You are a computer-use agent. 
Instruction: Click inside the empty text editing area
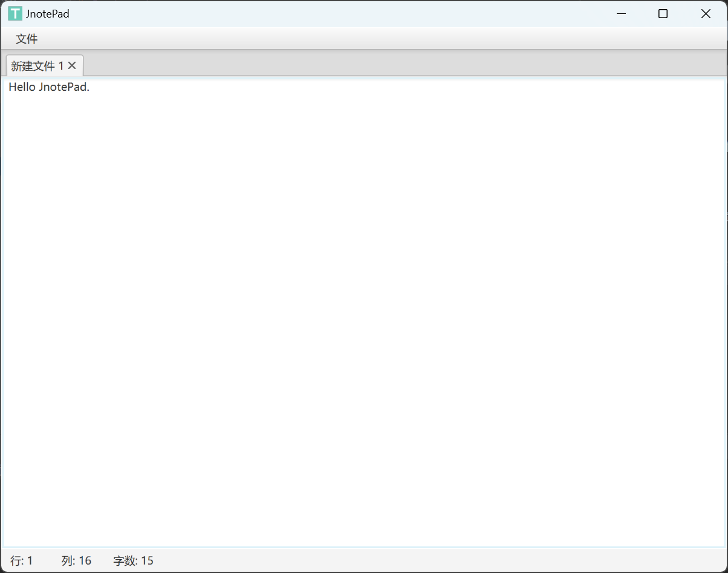point(363,303)
